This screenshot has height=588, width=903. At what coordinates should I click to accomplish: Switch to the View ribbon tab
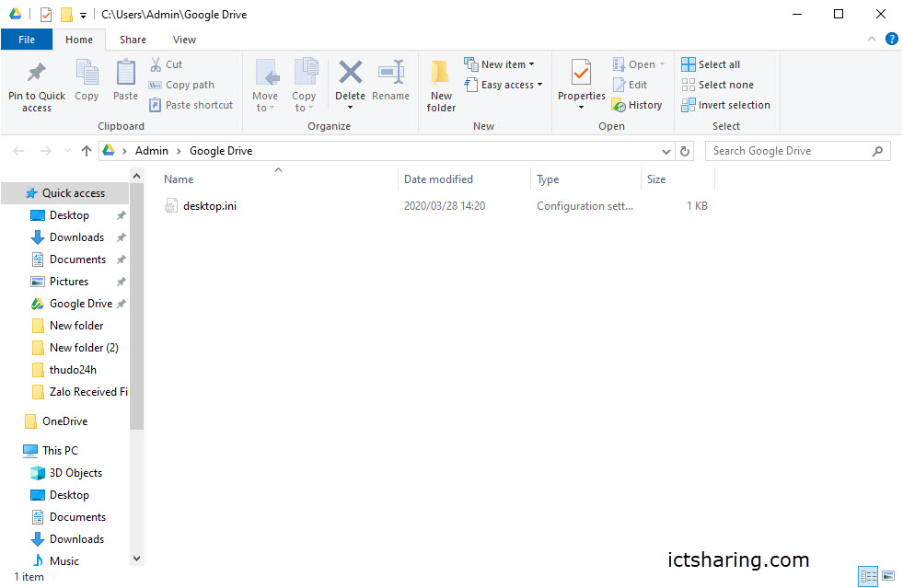tap(184, 40)
